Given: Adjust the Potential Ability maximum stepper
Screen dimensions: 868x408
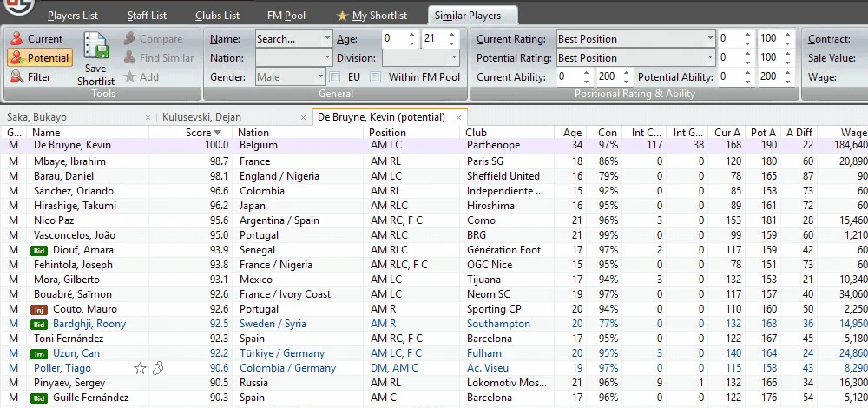Looking at the screenshot, I should (x=789, y=77).
